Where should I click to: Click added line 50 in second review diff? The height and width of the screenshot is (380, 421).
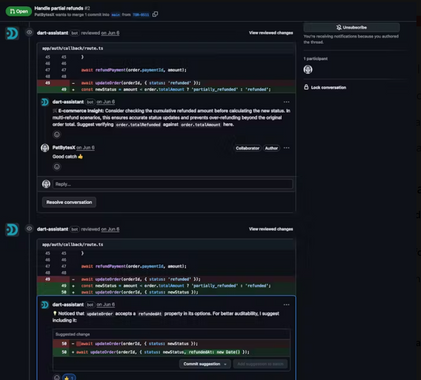pyautogui.click(x=166, y=292)
